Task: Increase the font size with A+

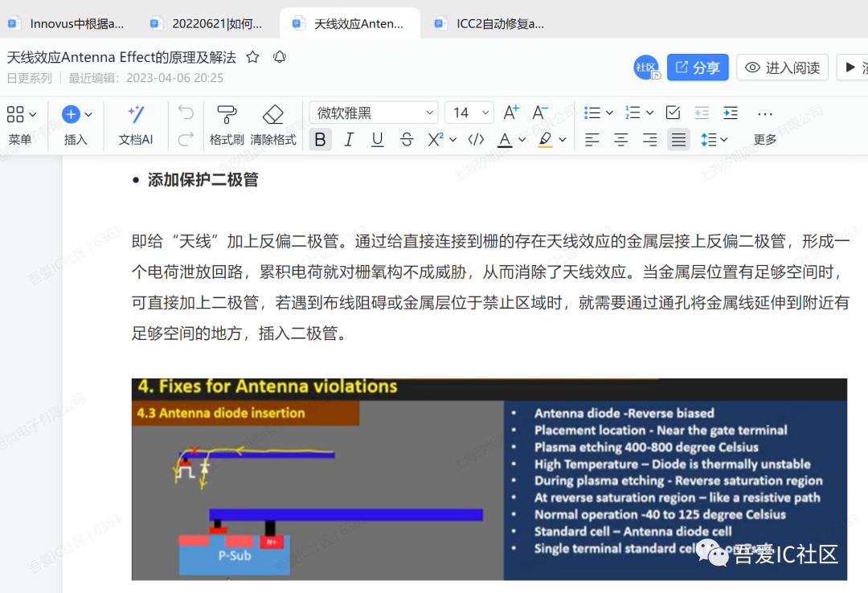Action: click(x=510, y=112)
